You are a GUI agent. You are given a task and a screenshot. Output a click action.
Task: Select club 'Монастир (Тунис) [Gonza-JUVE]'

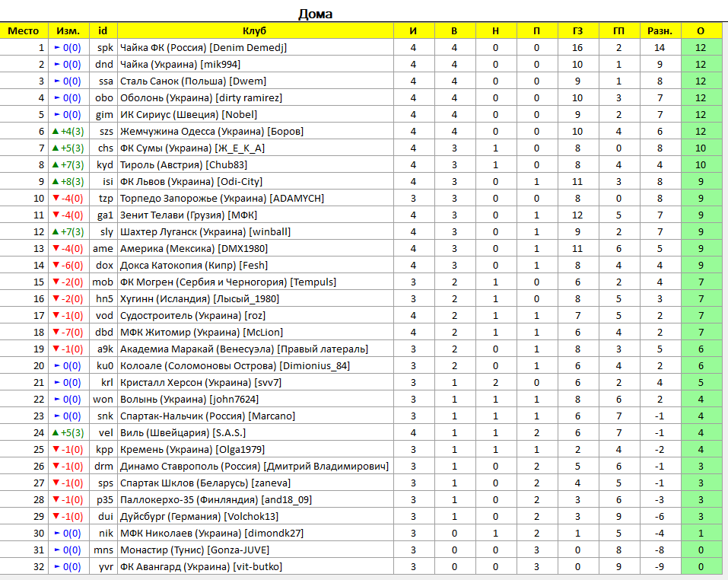coord(195,550)
